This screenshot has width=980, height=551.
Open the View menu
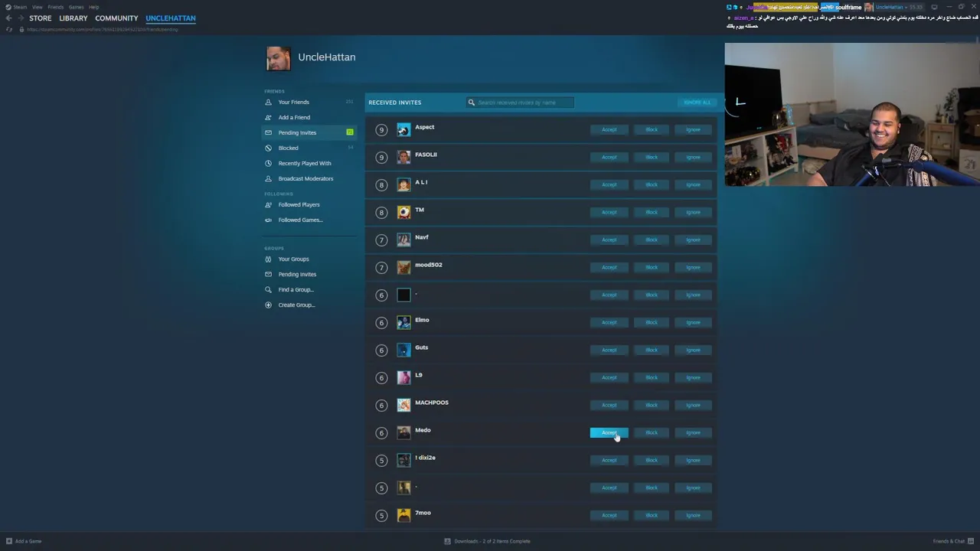coord(37,7)
